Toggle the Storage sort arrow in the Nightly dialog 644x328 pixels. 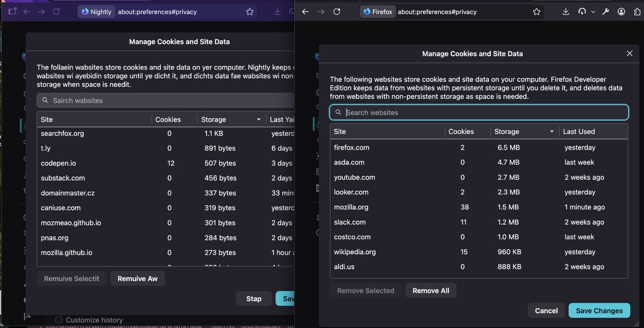click(x=259, y=119)
